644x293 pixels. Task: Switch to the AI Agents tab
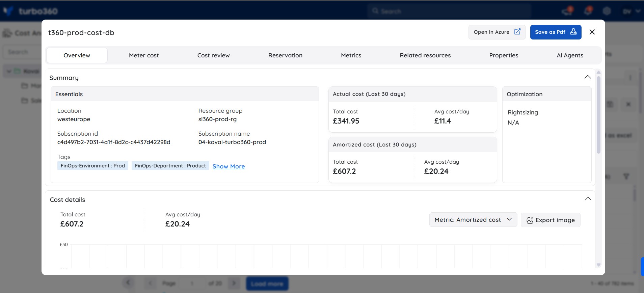pos(570,55)
